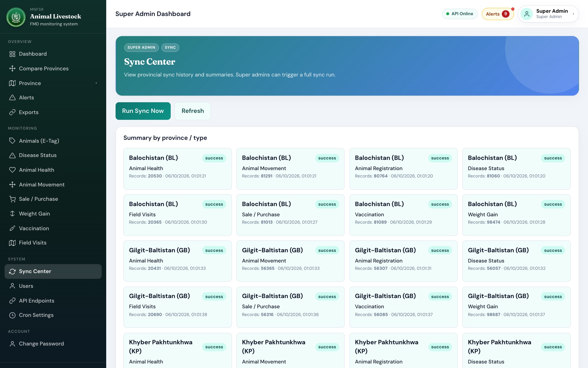Open Gilgit-Baltistan Weight Gain summary card
Screen dimensions: 588x368
[x=516, y=307]
